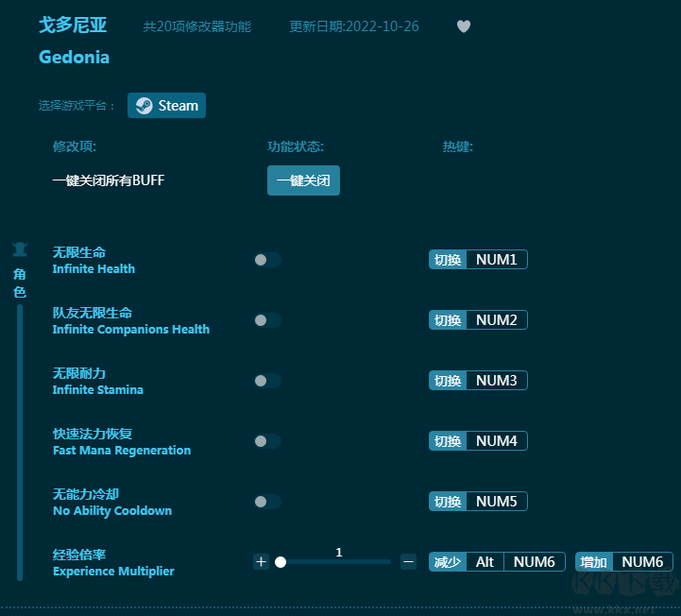Click the 戈多尼亚 game title
This screenshot has height=616, width=681.
73,26
